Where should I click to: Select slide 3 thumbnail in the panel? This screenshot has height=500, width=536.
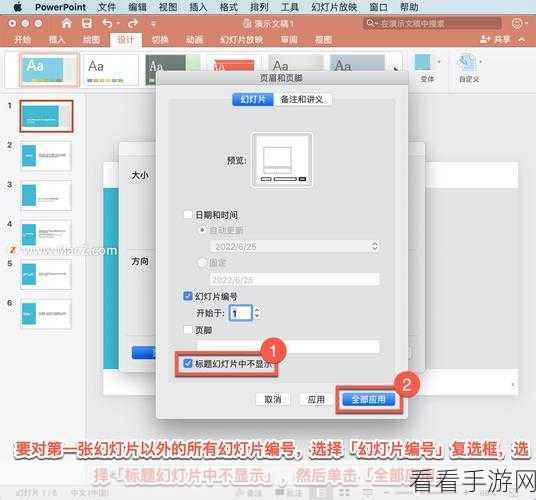46,195
